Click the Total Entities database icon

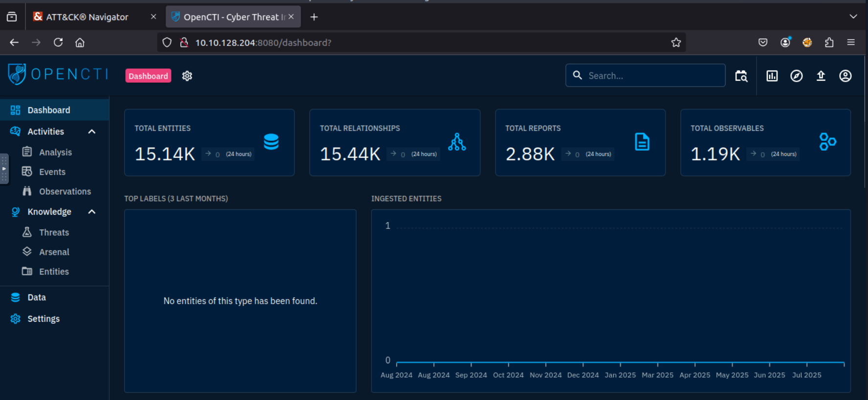[x=271, y=142]
